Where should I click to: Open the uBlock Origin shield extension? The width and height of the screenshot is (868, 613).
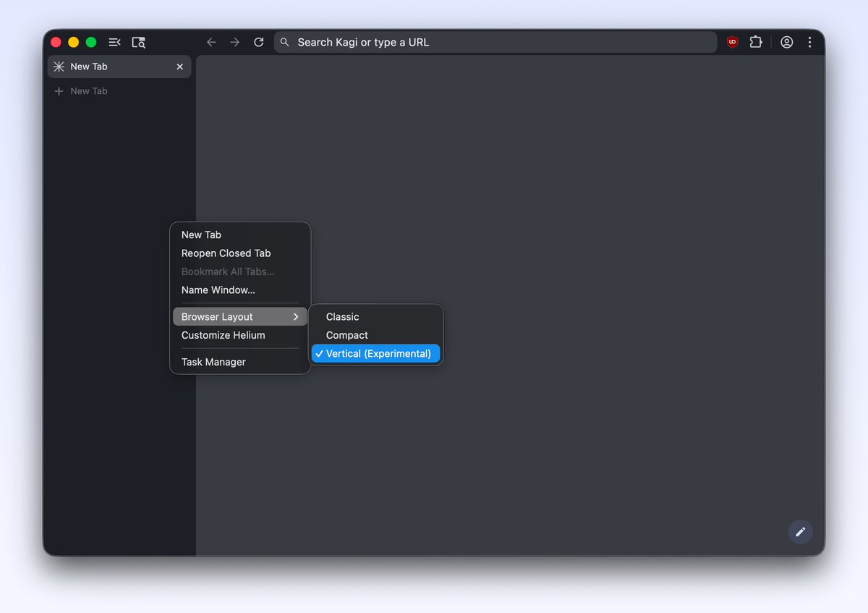(733, 42)
